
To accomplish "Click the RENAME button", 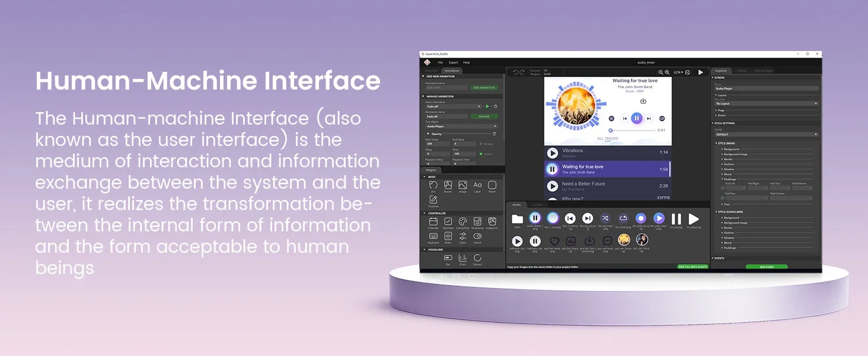I will (x=485, y=116).
